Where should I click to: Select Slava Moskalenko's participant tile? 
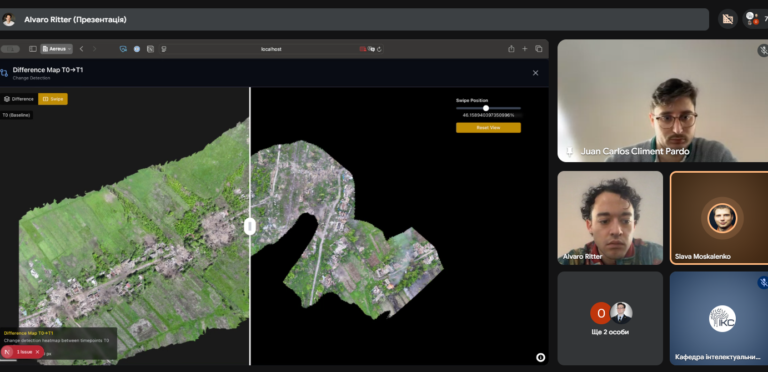coord(719,218)
